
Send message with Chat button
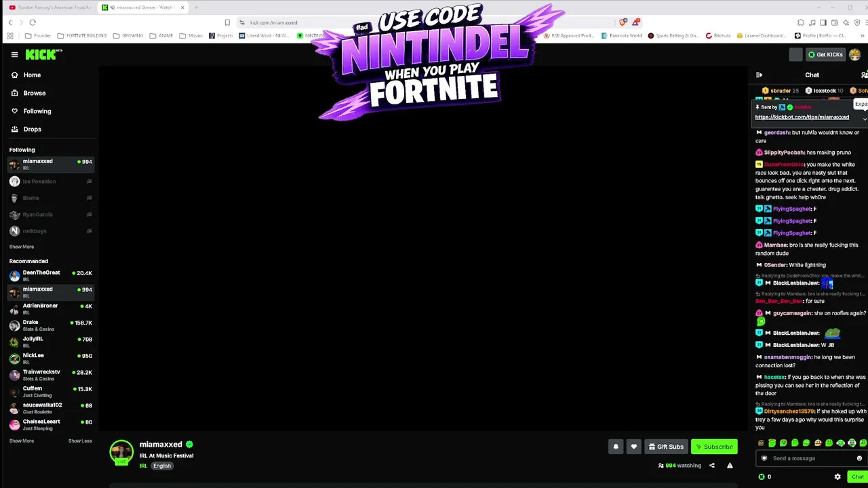858,476
